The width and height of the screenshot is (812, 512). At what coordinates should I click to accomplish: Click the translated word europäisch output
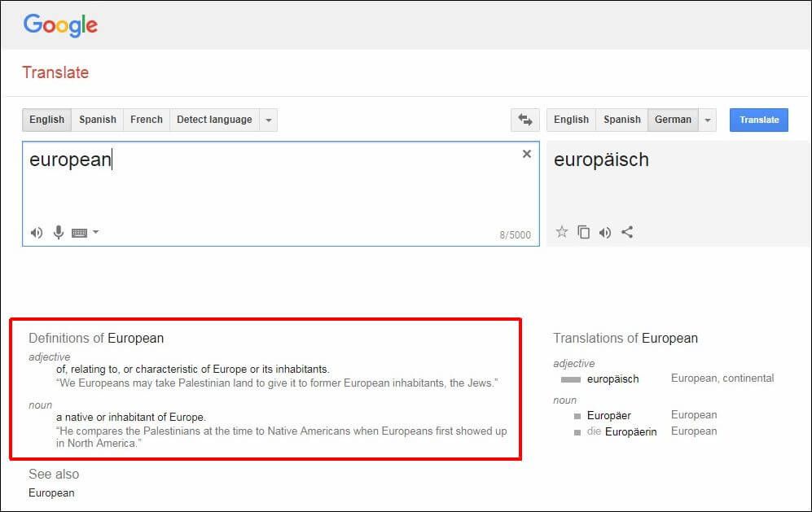click(x=601, y=160)
